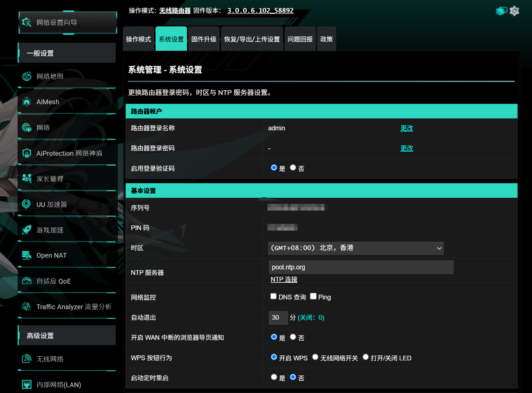This screenshot has width=532, height=393.
Task: Enable the Ping checkbox
Action: pos(313,296)
